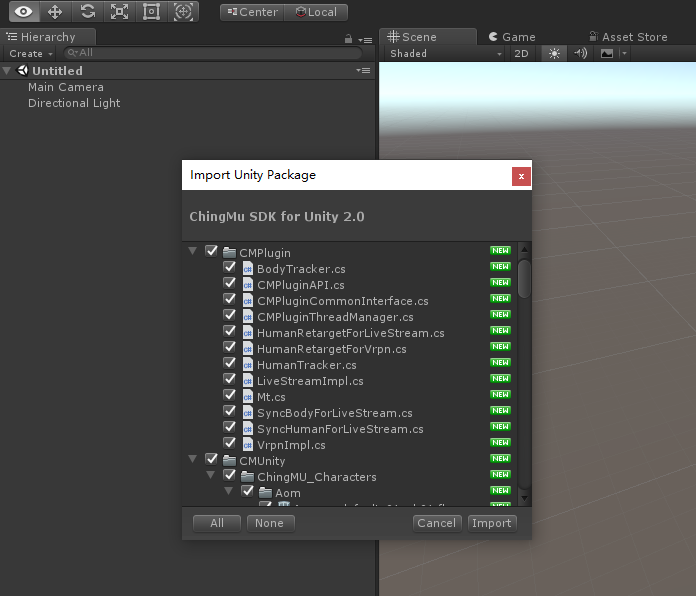Image resolution: width=696 pixels, height=596 pixels.
Task: Click the BodyTracker.cs script icon
Action: 248,268
